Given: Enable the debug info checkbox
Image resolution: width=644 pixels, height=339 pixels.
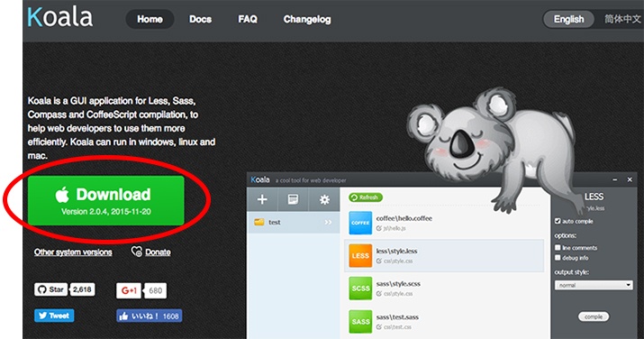Looking at the screenshot, I should click(x=558, y=258).
